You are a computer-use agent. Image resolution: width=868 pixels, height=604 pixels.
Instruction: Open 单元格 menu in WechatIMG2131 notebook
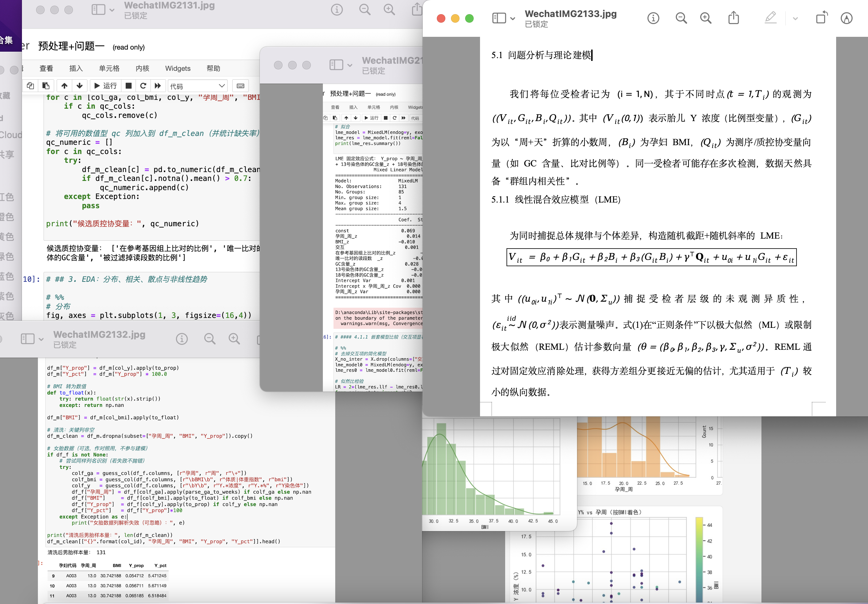coord(109,68)
